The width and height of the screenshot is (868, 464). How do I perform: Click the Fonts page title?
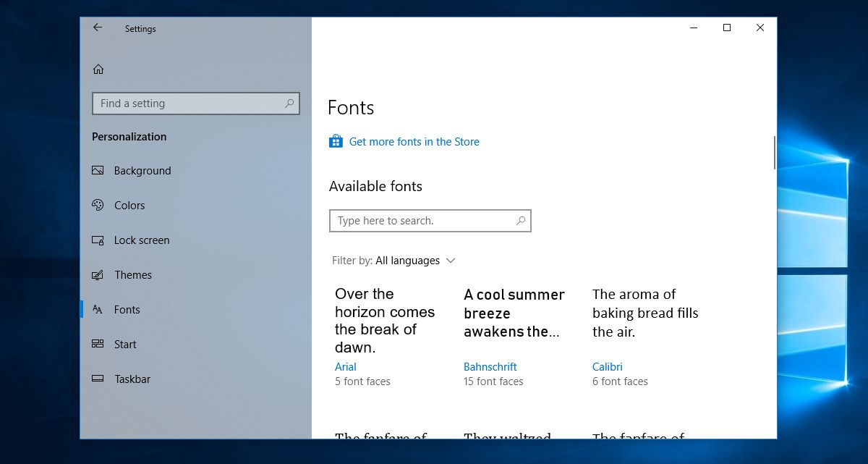point(351,108)
